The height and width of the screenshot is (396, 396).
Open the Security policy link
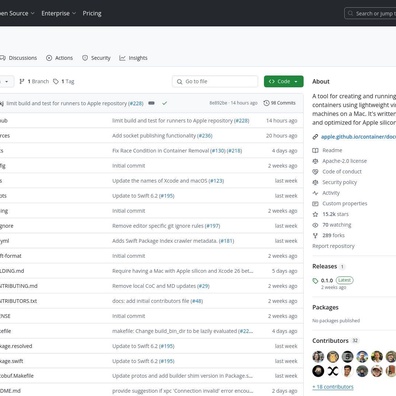(x=339, y=182)
